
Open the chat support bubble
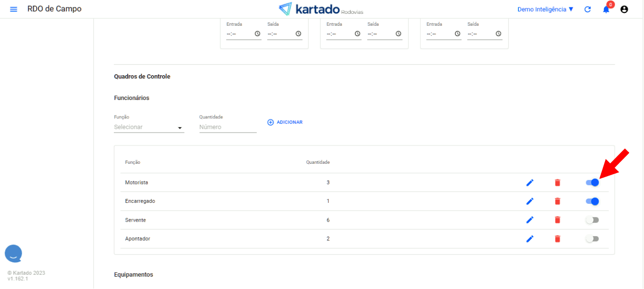13,254
